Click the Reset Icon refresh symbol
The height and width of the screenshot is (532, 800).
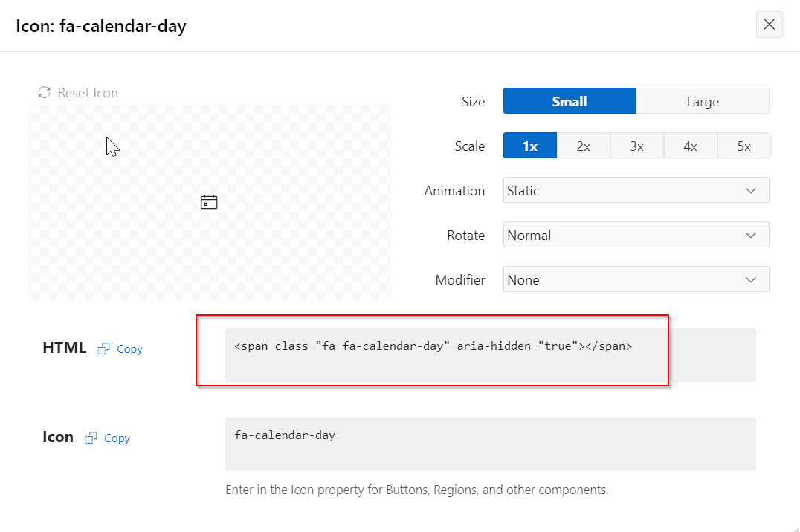coord(45,92)
